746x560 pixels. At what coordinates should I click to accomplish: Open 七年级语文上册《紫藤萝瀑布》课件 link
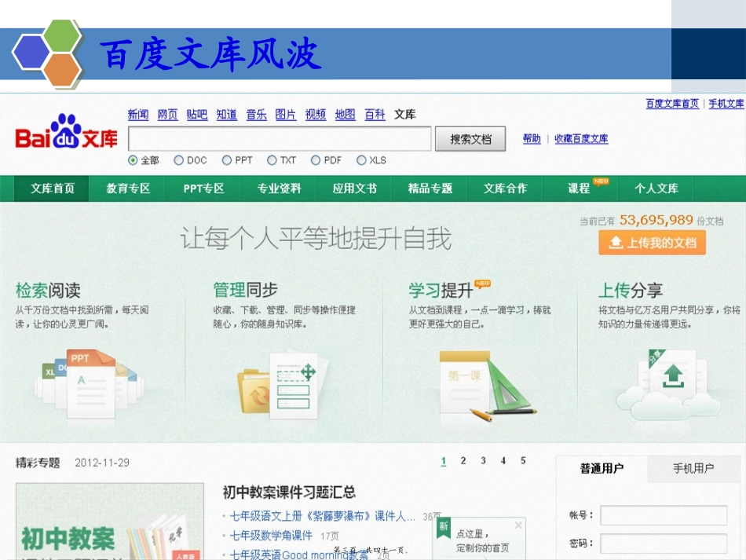[322, 516]
